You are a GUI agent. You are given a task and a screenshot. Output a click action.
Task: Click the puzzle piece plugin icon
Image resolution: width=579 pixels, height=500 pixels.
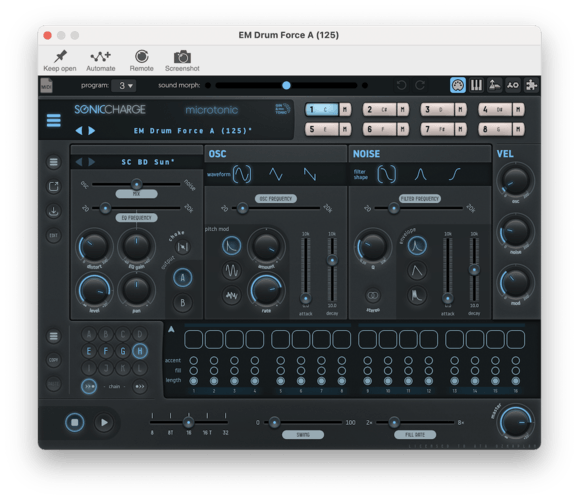tap(531, 85)
